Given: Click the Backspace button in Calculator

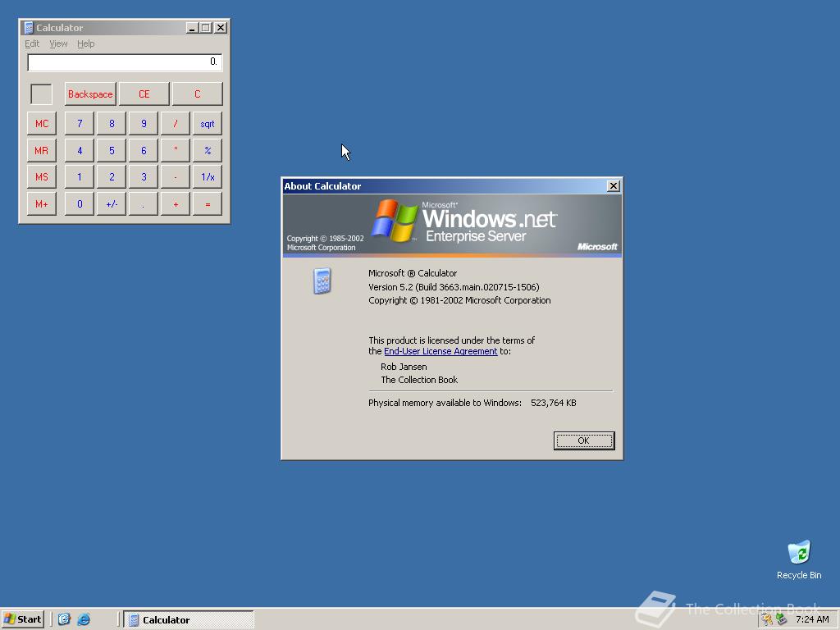Looking at the screenshot, I should (90, 94).
